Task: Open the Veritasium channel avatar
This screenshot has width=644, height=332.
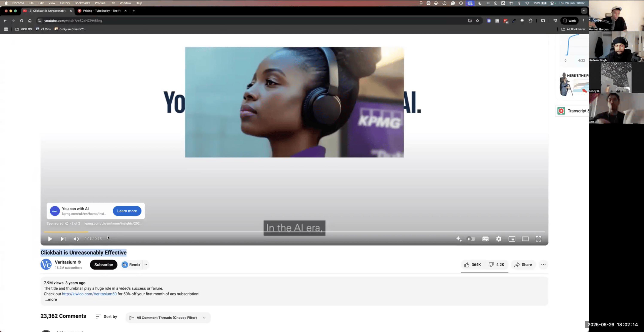Action: pyautogui.click(x=46, y=265)
